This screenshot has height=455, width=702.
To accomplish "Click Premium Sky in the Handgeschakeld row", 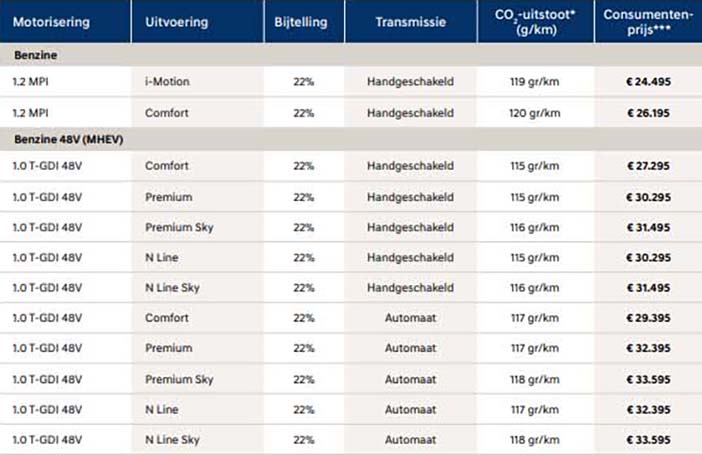I will click(x=179, y=228).
